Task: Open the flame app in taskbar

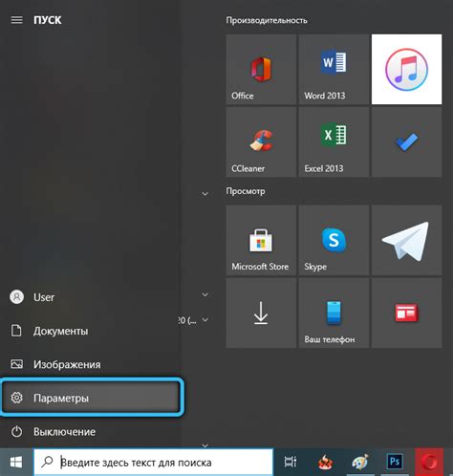Action: click(x=325, y=462)
